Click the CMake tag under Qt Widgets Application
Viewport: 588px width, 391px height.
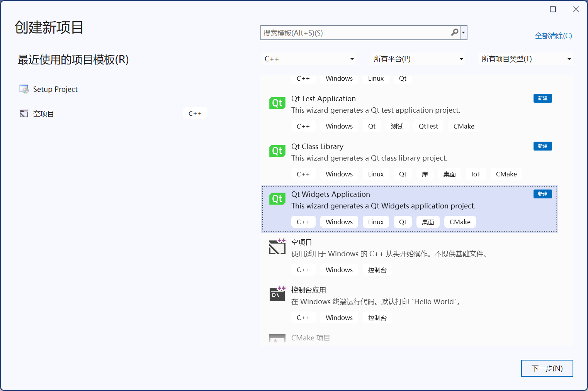460,222
